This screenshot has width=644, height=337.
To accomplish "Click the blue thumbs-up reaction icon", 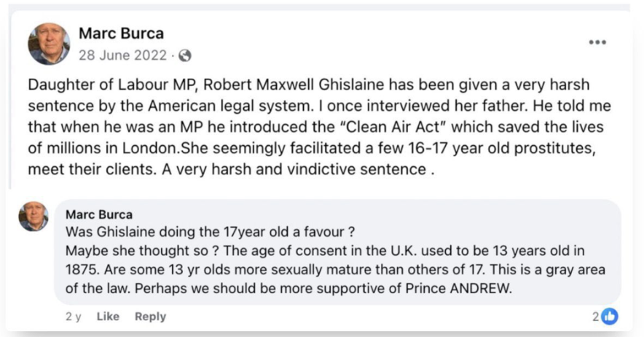I will click(x=610, y=316).
